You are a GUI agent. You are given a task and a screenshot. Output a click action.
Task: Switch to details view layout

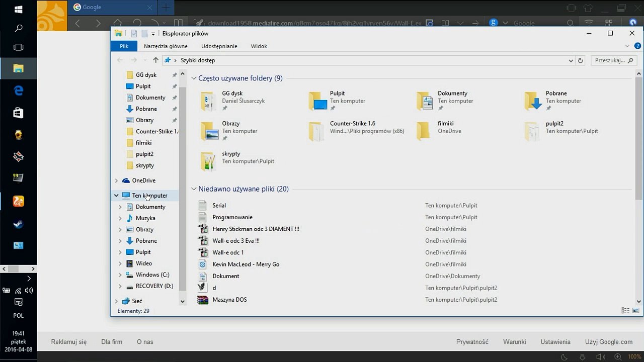(625, 311)
